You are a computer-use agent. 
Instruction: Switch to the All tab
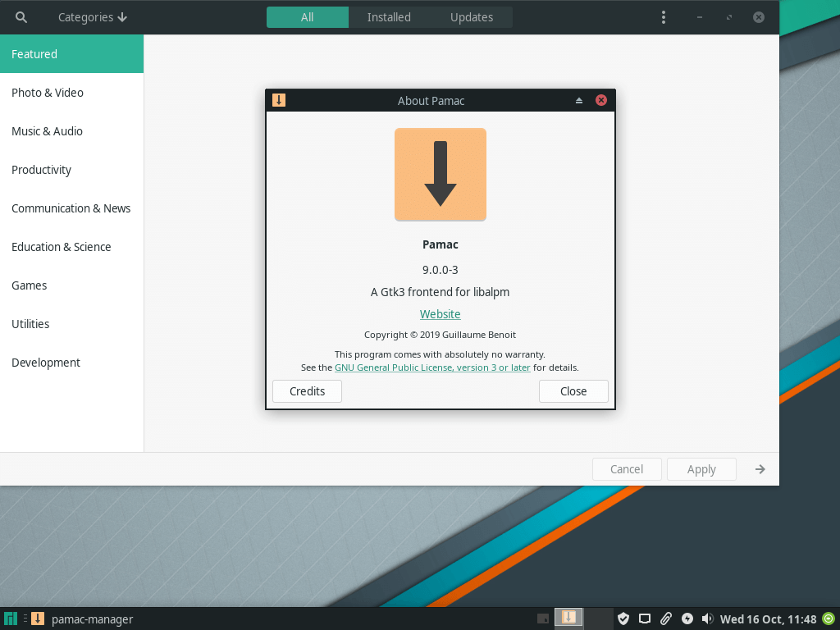click(x=308, y=17)
